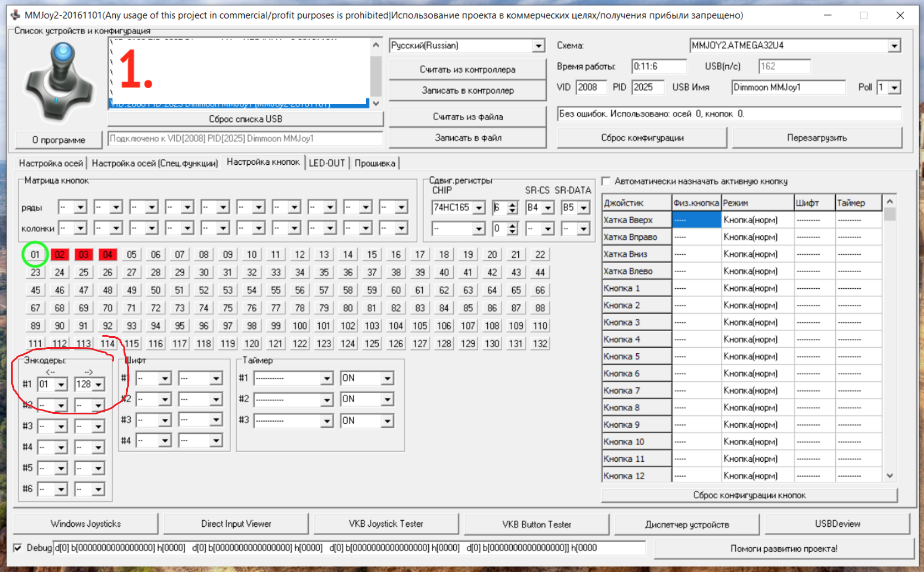Switch to the LED-OUT tab
This screenshot has height=572, width=924.
pos(326,163)
